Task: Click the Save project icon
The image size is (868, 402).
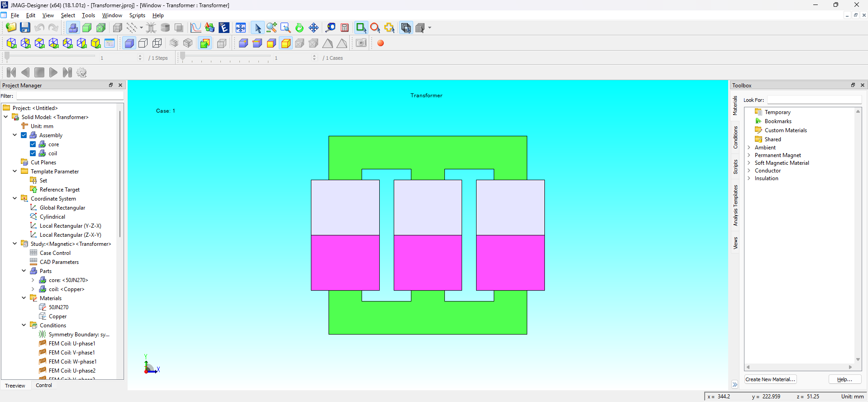Action: click(25, 28)
